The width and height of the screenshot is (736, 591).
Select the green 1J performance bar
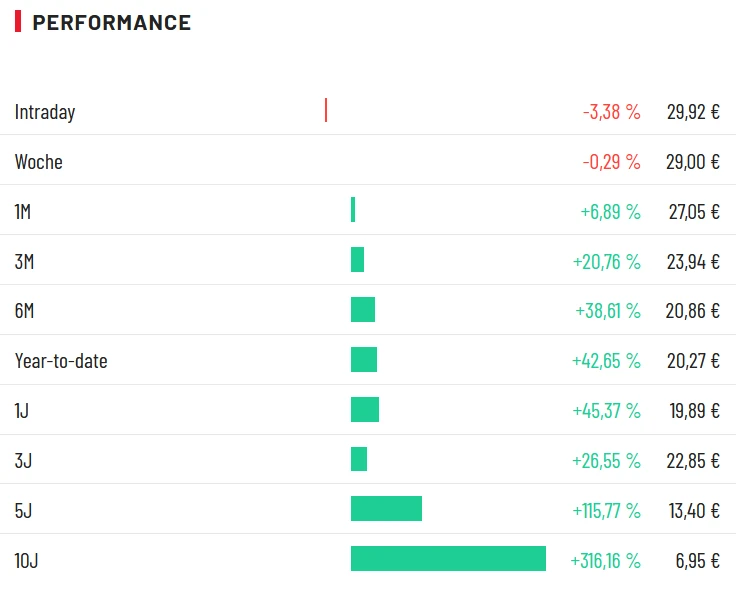click(365, 410)
